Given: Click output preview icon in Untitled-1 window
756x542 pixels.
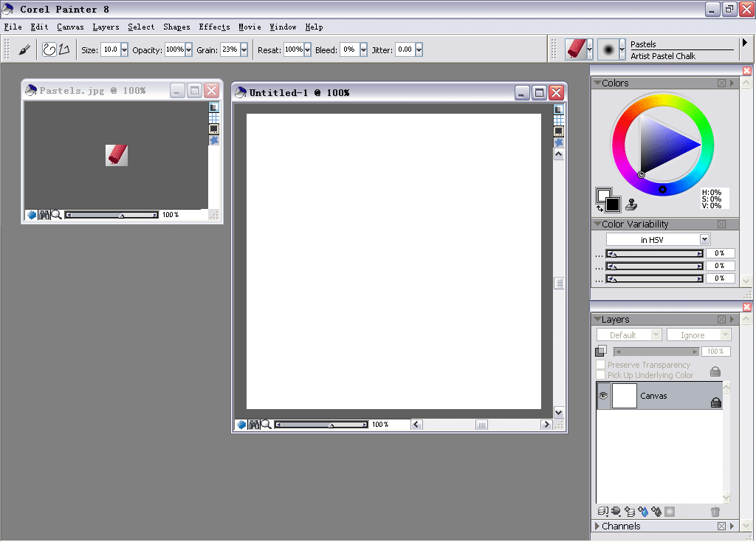Looking at the screenshot, I should pos(558,131).
